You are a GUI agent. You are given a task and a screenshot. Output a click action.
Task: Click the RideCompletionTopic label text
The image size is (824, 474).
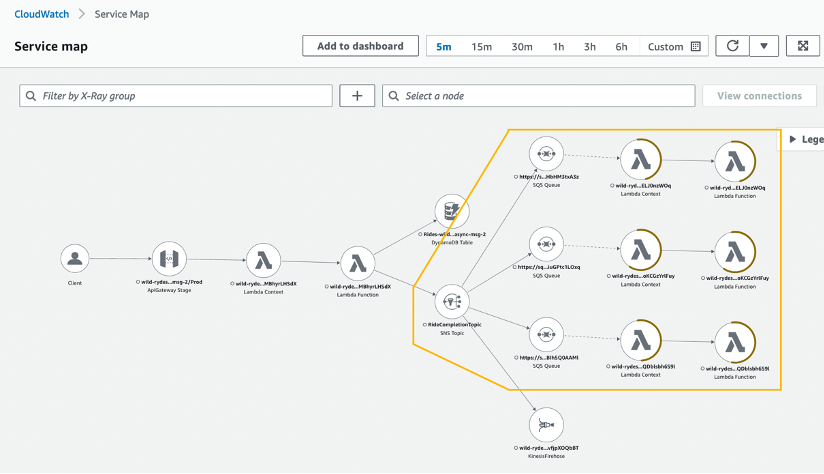click(x=455, y=325)
